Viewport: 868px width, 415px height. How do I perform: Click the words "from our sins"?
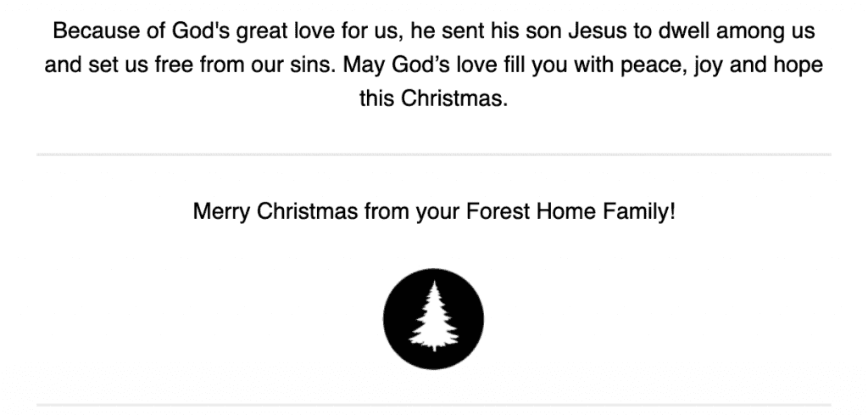pyautogui.click(x=268, y=64)
